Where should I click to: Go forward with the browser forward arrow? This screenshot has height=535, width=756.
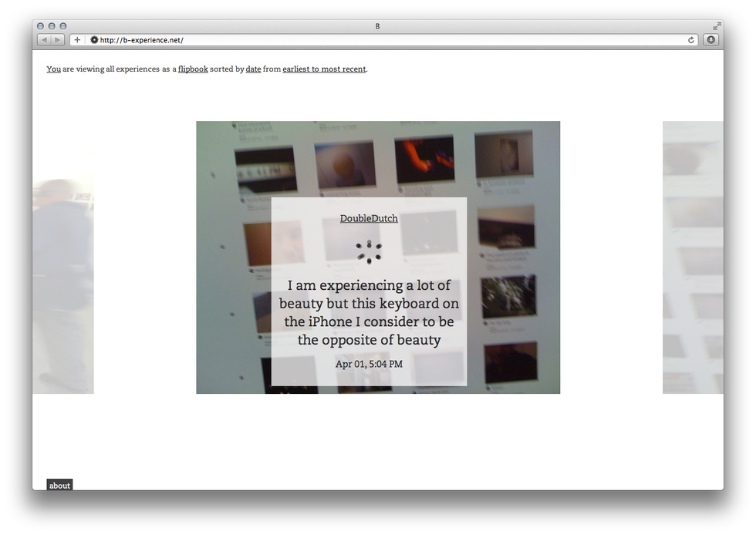pyautogui.click(x=57, y=40)
